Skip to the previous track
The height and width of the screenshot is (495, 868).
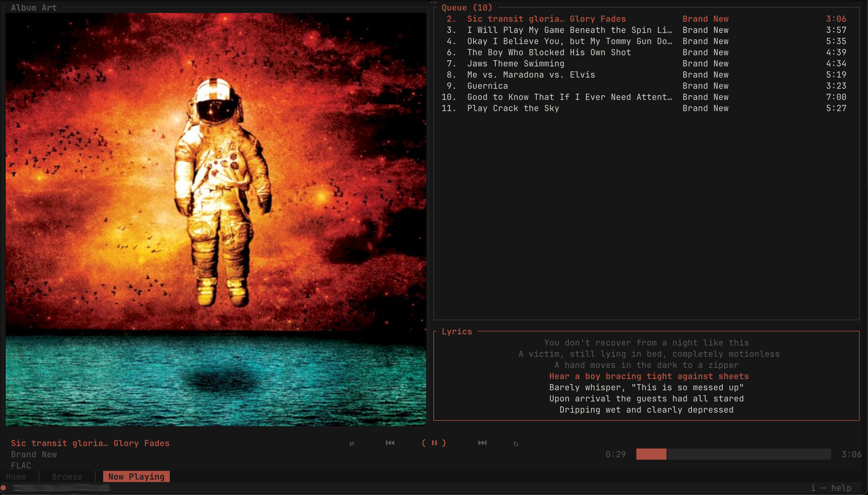390,443
